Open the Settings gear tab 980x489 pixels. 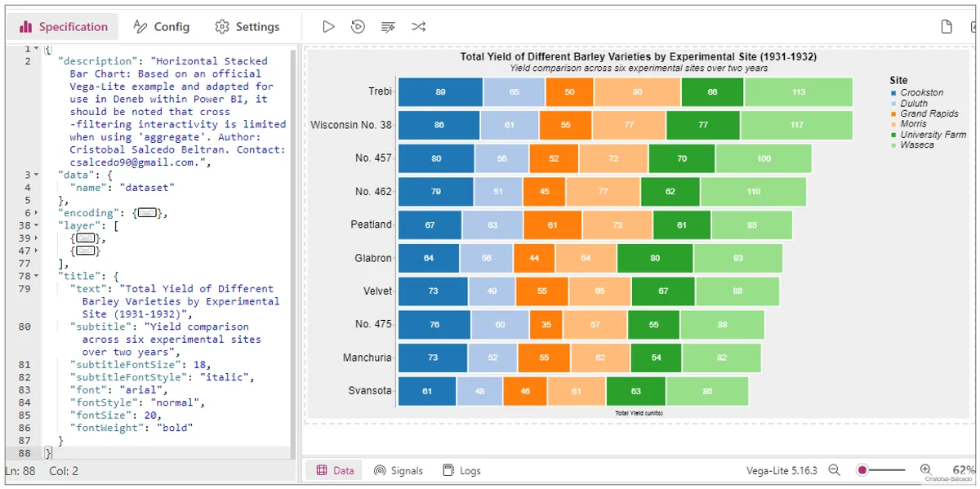pos(247,27)
